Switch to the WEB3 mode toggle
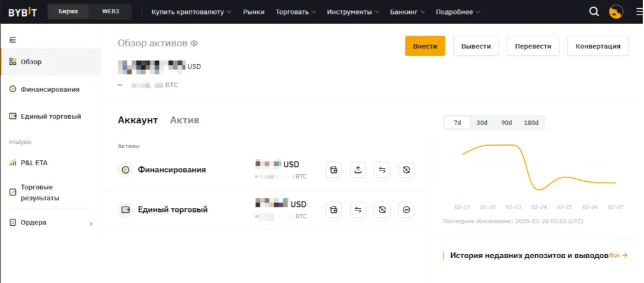This screenshot has width=644, height=283. pos(111,11)
